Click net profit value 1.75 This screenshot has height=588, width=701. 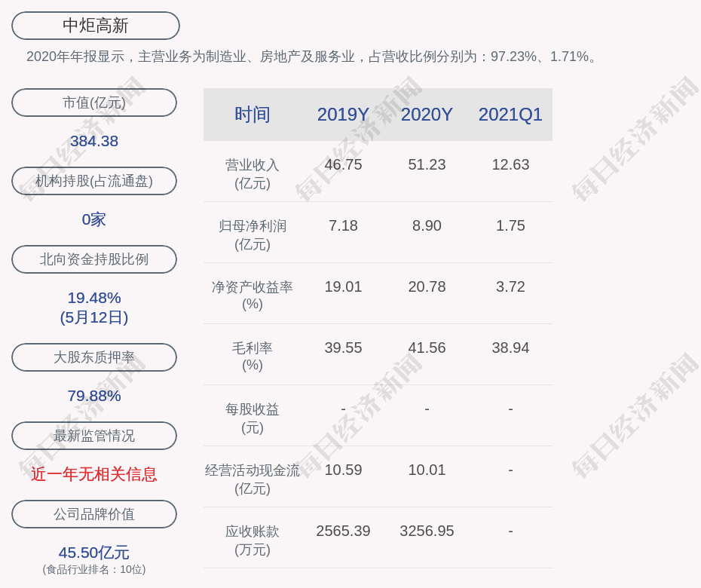510,226
